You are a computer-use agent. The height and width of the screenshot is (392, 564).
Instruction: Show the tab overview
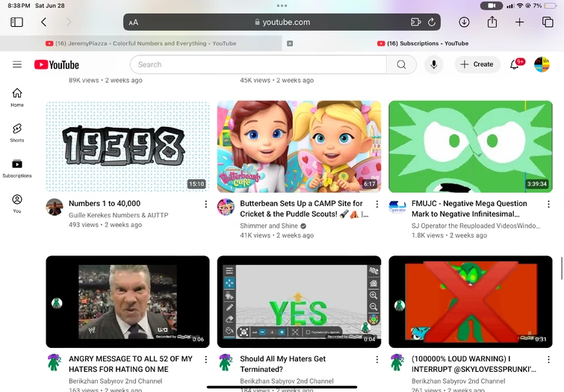(x=548, y=22)
